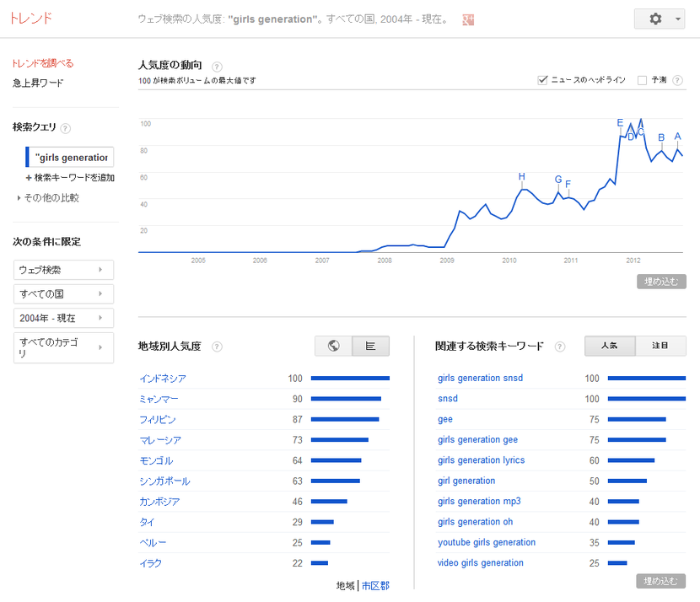Image resolution: width=700 pixels, height=602 pixels.
Task: Switch regional interest to list view
Action: (370, 346)
